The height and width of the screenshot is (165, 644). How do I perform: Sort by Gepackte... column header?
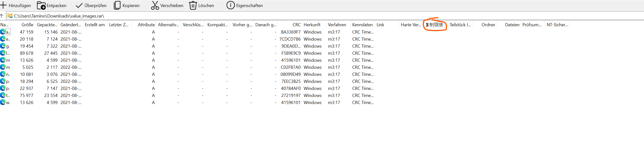[47, 25]
